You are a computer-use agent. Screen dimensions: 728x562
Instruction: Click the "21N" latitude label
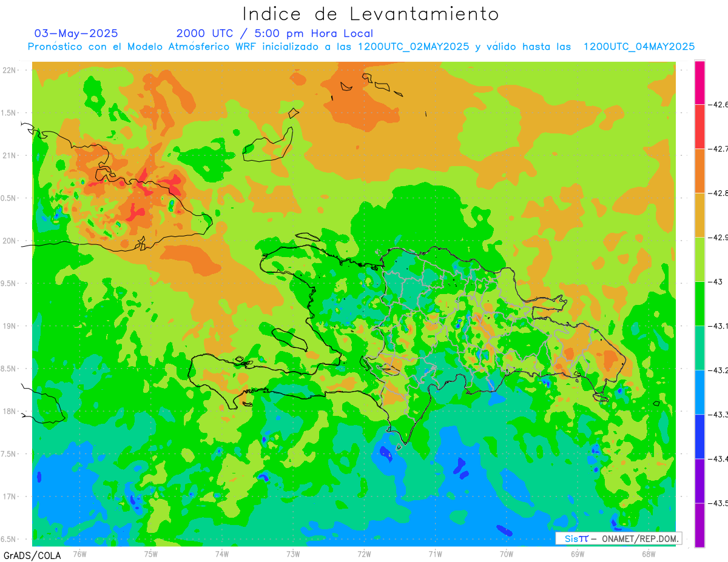click(x=10, y=156)
